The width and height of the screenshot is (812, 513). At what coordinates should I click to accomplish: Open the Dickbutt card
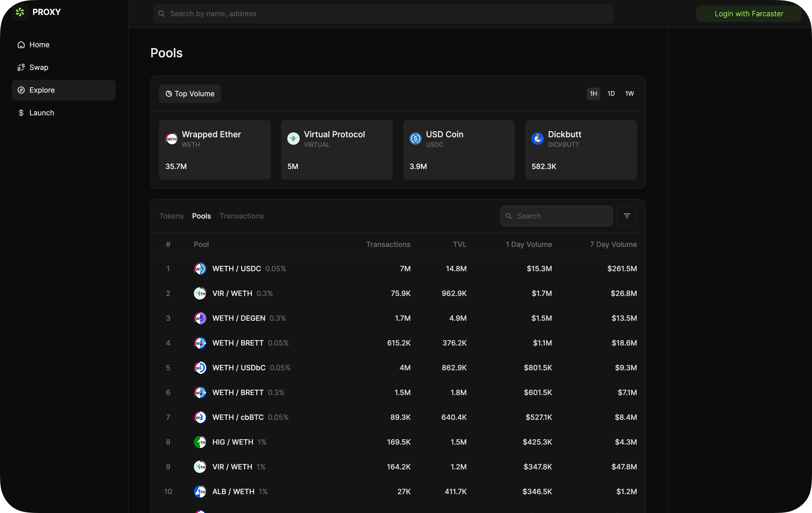point(581,150)
